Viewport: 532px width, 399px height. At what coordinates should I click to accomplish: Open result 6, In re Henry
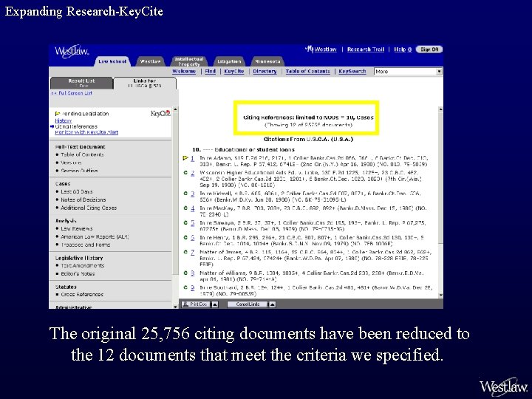[192, 237]
